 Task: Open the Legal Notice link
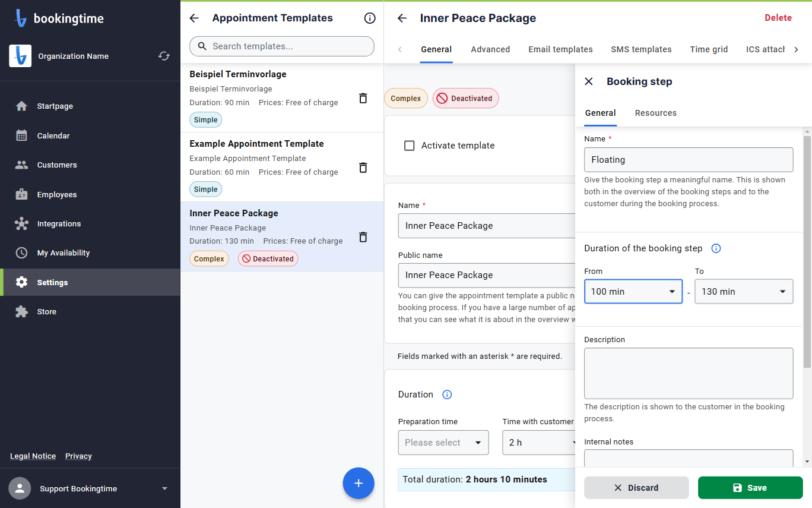(x=33, y=456)
